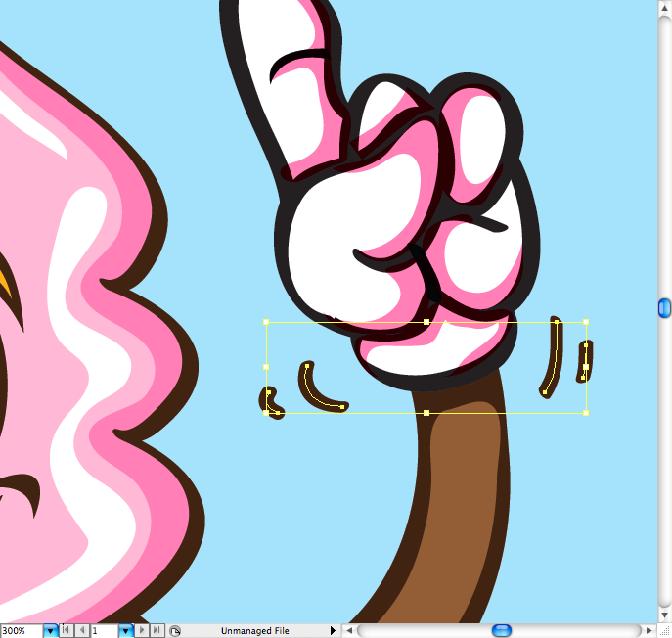Viewport: 672px width, 638px height.
Task: Click the horizontal scrollbar blue thumb
Action: [x=502, y=631]
